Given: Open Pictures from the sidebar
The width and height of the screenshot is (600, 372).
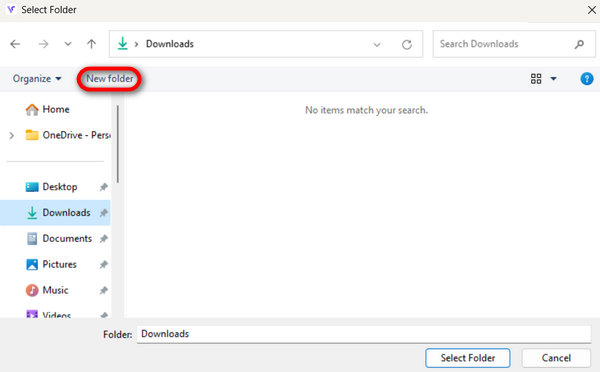Looking at the screenshot, I should [x=51, y=264].
